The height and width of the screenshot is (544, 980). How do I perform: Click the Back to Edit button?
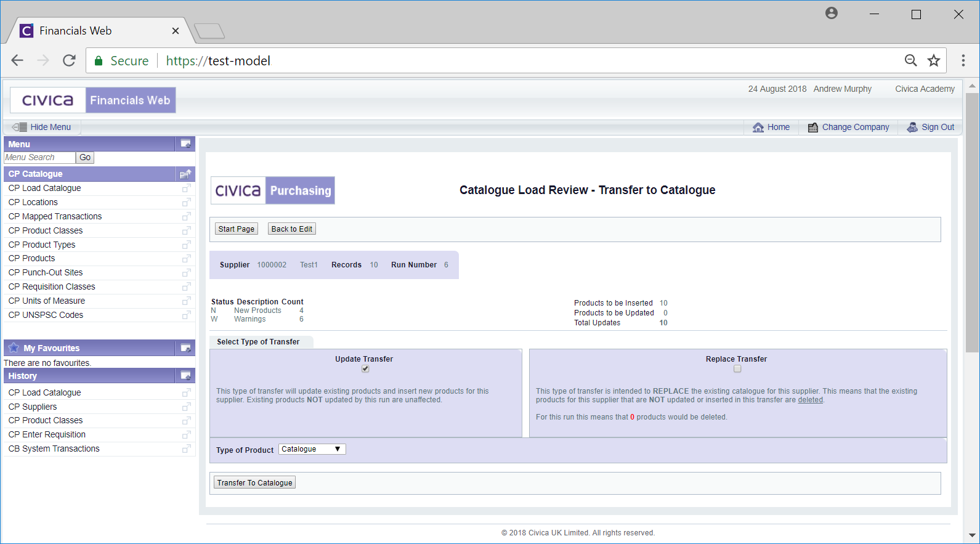pyautogui.click(x=292, y=229)
